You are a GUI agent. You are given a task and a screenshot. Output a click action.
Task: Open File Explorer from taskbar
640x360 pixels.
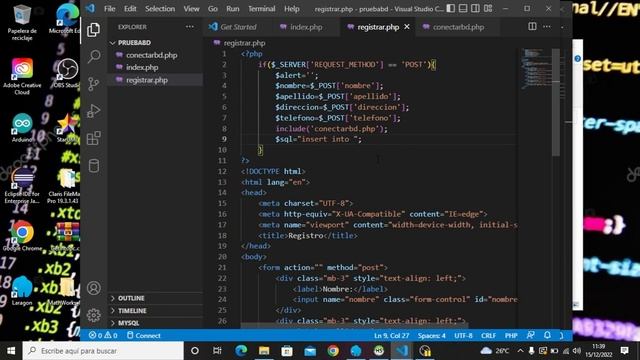[x=264, y=351]
